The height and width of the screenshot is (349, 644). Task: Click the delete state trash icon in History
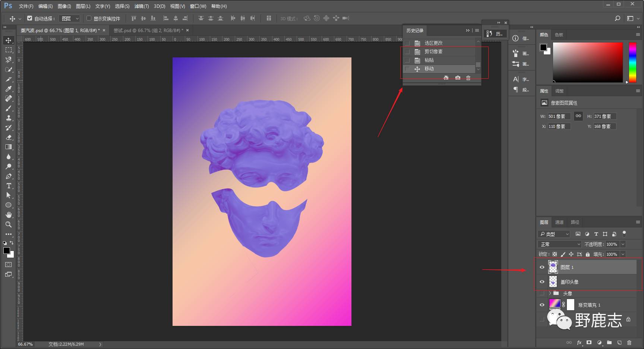tap(468, 78)
